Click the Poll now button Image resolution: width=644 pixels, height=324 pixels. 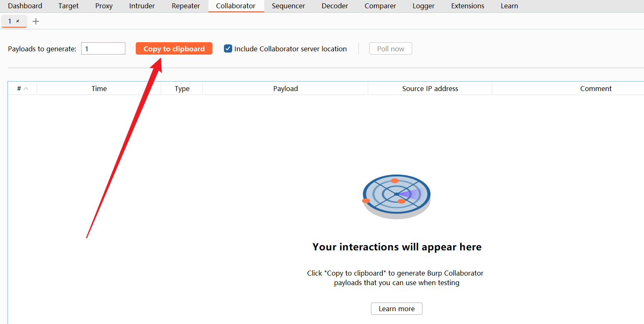click(x=391, y=48)
